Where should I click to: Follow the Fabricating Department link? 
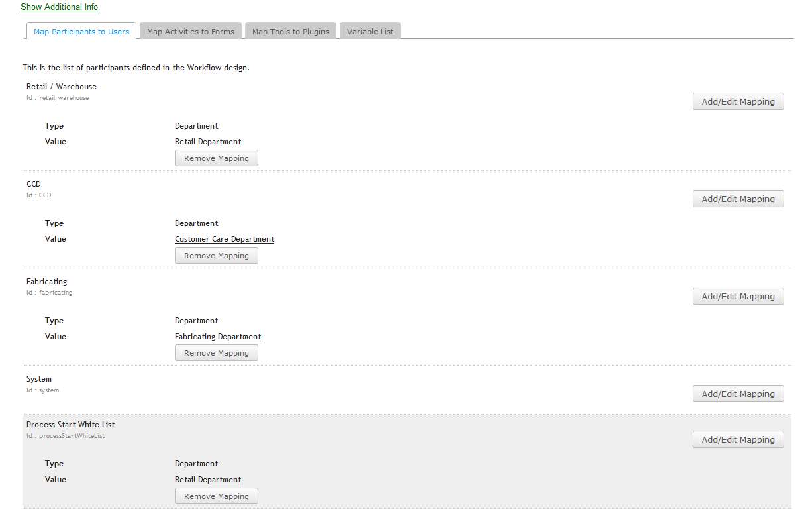click(x=218, y=337)
